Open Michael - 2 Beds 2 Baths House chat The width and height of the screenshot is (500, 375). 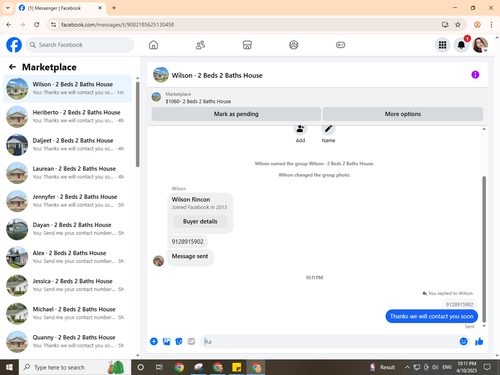[67, 313]
